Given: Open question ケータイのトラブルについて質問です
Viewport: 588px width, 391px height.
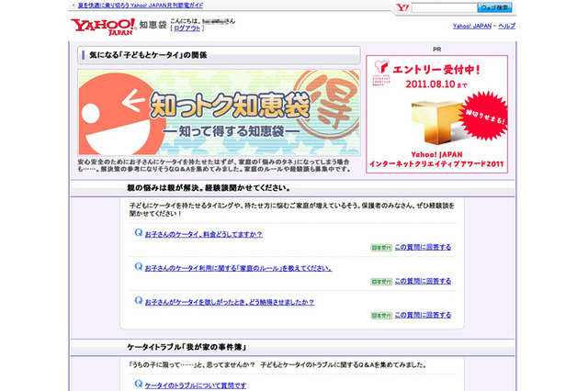Looking at the screenshot, I should [x=196, y=385].
